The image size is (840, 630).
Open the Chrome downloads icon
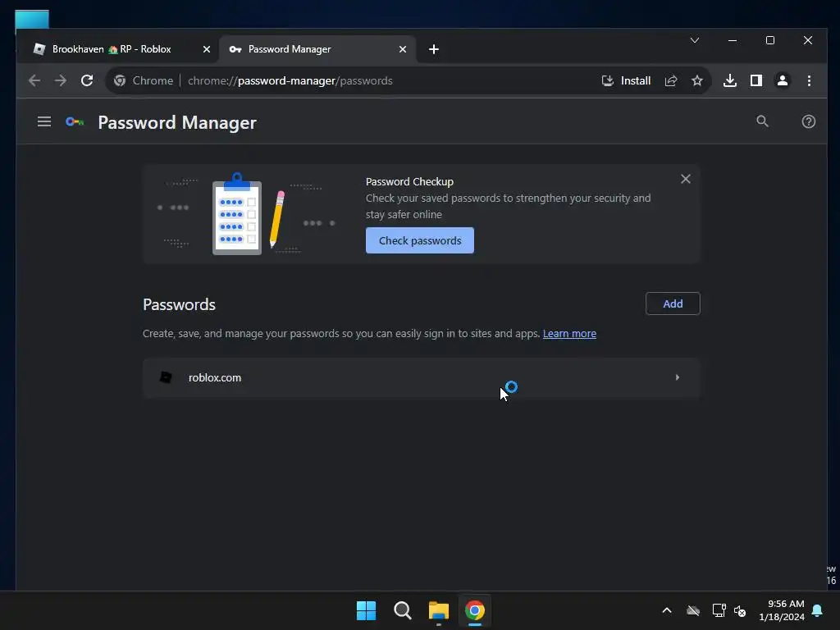pos(729,81)
